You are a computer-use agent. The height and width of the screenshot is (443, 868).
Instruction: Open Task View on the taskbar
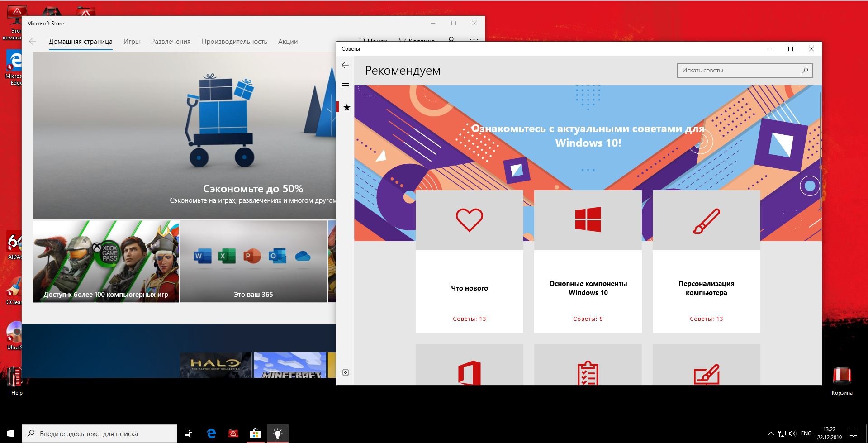pyautogui.click(x=188, y=433)
